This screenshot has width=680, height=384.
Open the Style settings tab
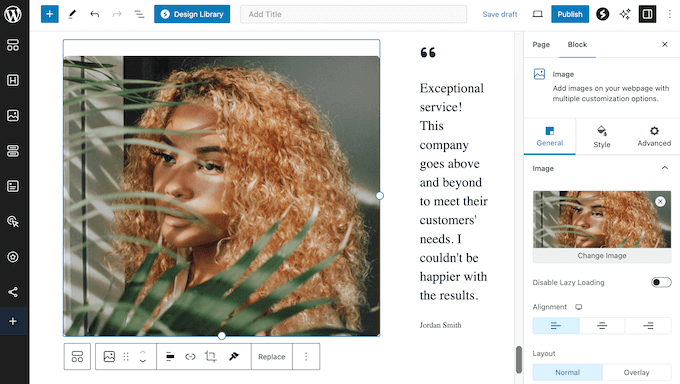click(x=602, y=136)
